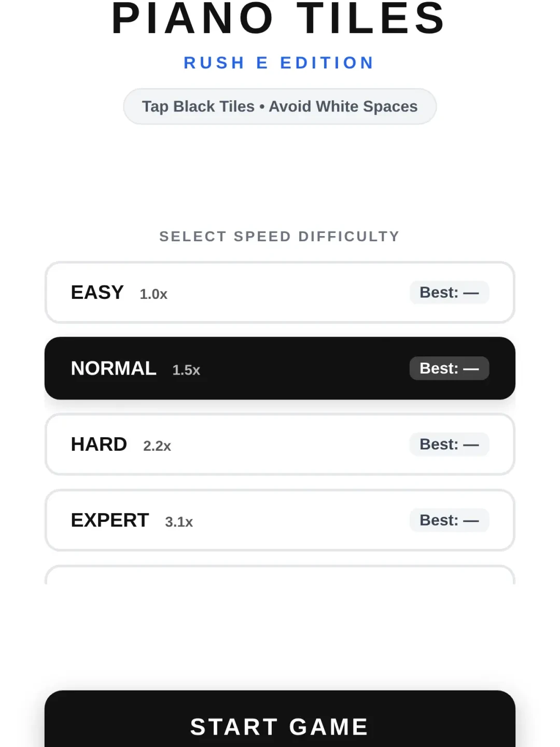Screen dimensions: 560x747
Task: Click the 1.5x speed label
Action: pos(186,370)
